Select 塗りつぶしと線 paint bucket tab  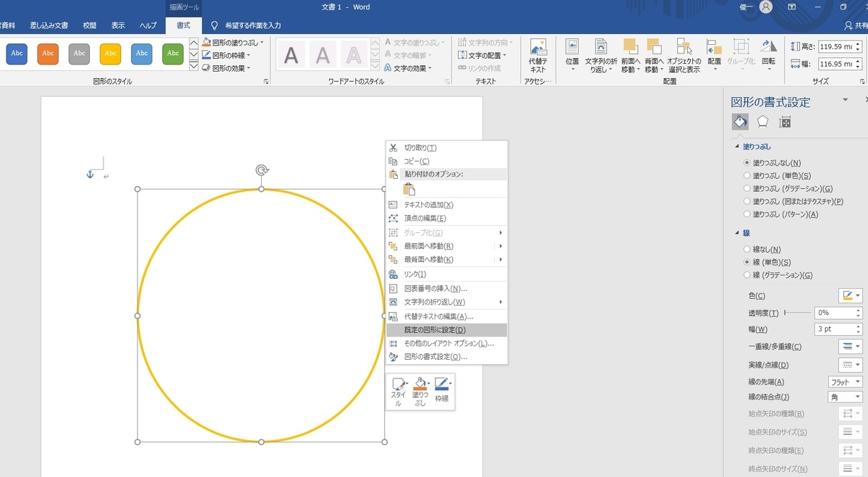tap(740, 122)
